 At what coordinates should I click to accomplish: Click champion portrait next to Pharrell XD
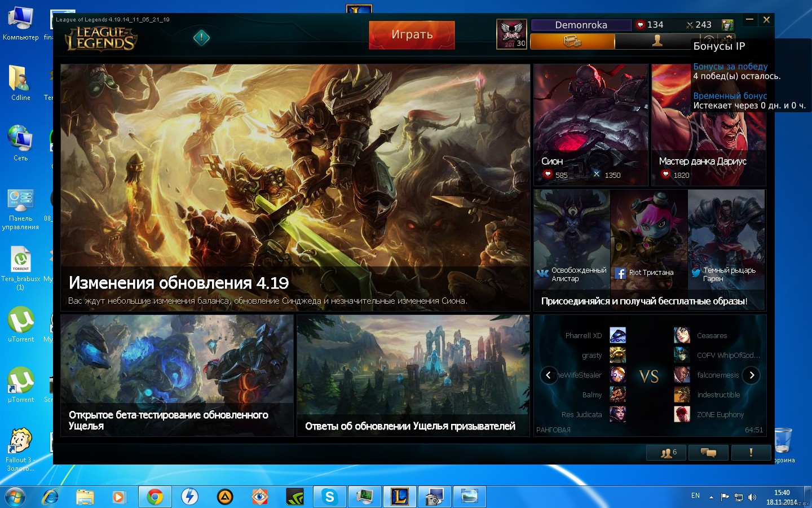(x=617, y=335)
